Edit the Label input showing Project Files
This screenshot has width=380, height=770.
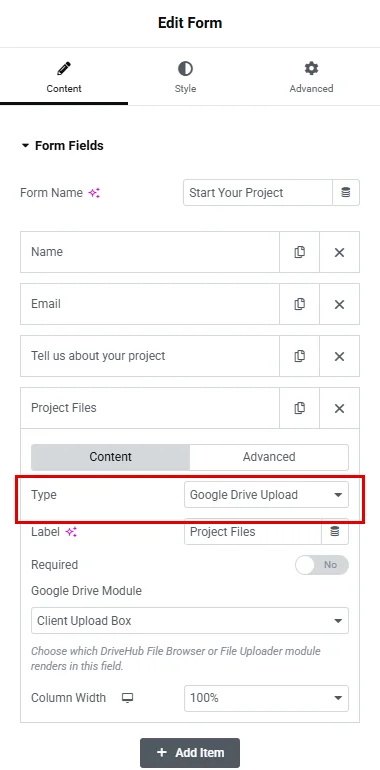pos(253,532)
